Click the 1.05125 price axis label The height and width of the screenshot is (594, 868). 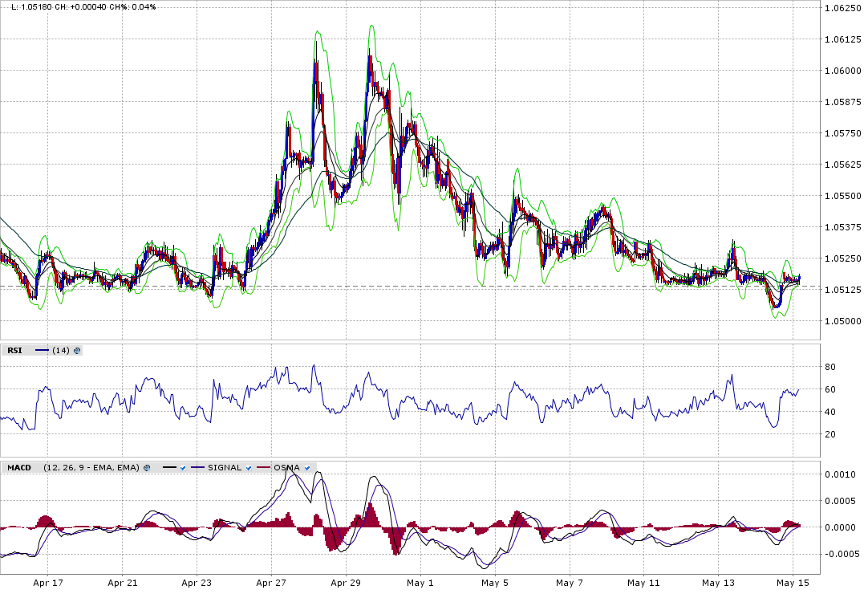[842, 290]
